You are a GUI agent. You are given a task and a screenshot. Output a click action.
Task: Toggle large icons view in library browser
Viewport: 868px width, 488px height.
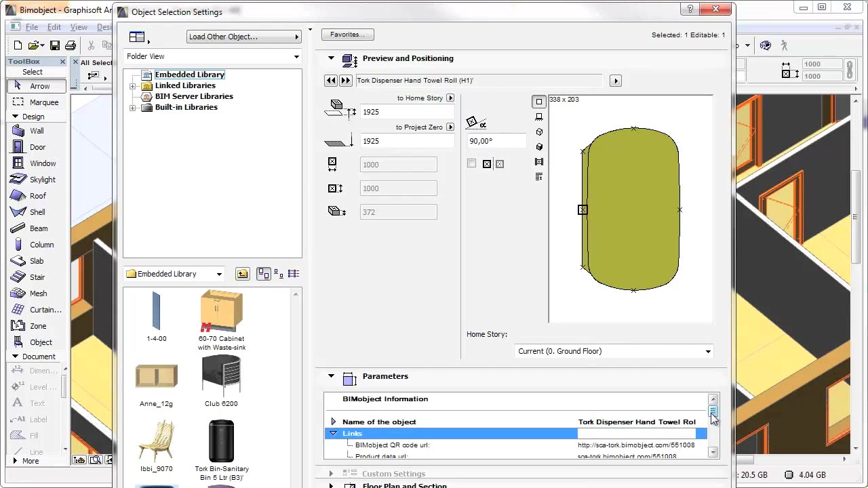click(264, 274)
